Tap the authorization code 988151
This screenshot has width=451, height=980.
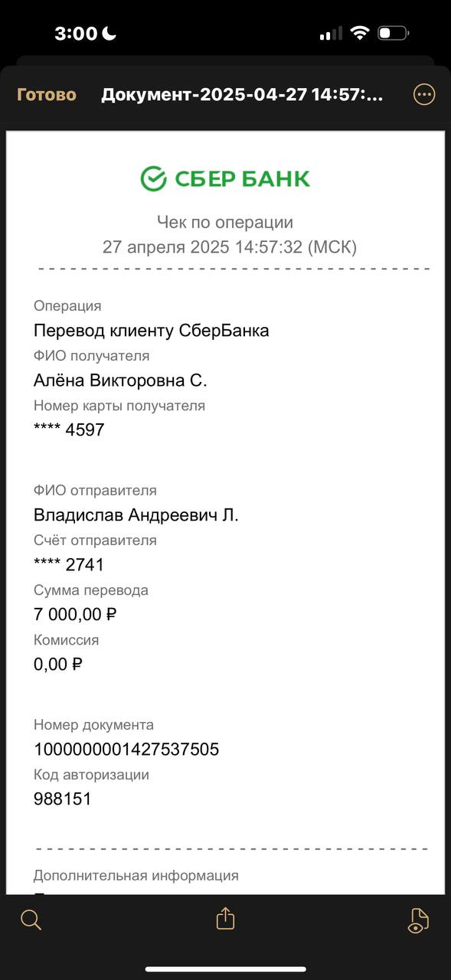(63, 799)
